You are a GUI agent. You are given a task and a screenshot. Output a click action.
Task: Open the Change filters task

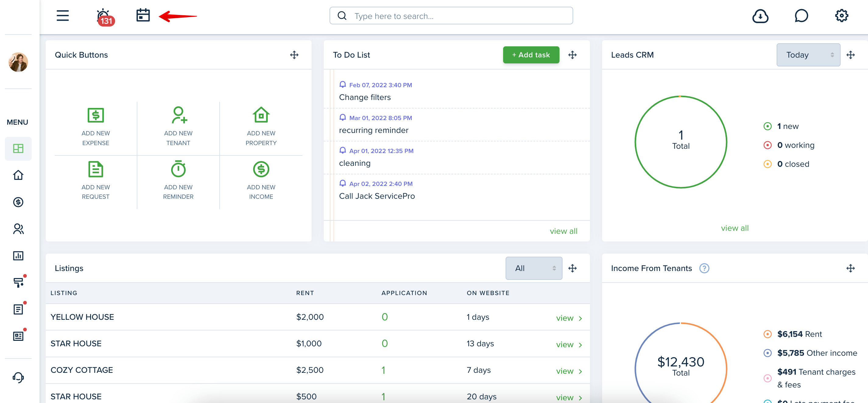pyautogui.click(x=365, y=98)
